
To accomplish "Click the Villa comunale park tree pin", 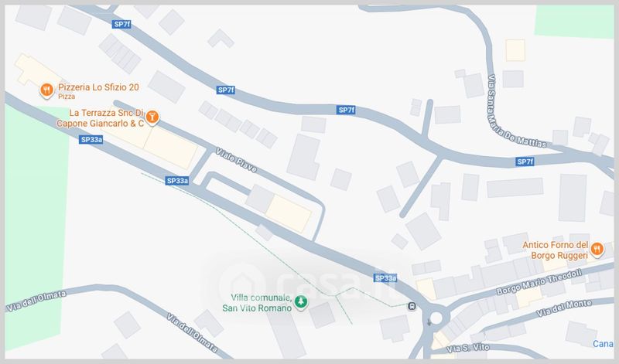I will pos(301,302).
